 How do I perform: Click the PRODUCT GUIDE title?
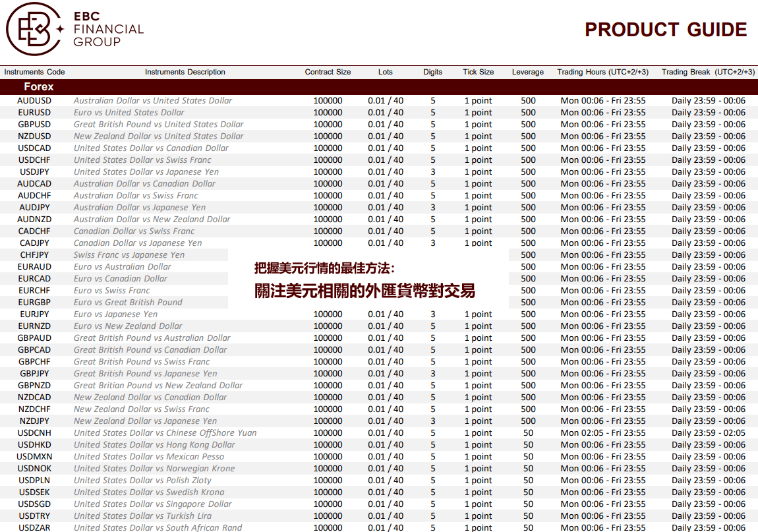click(666, 30)
